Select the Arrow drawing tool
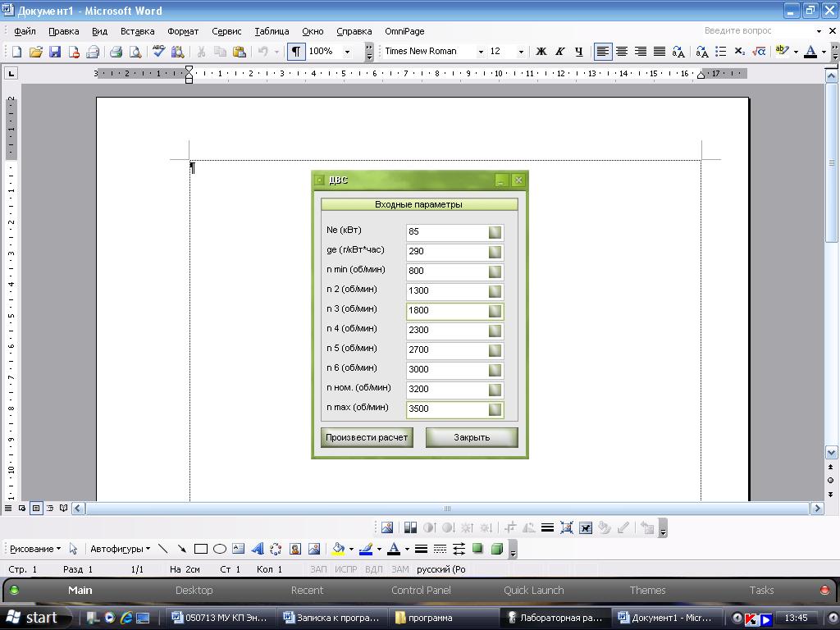Screen dimensions: 840x630 [182, 549]
